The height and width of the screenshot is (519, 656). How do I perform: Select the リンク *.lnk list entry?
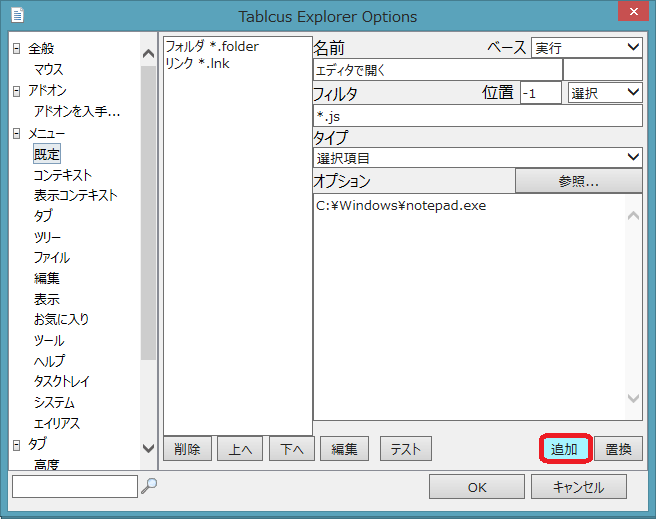point(198,63)
